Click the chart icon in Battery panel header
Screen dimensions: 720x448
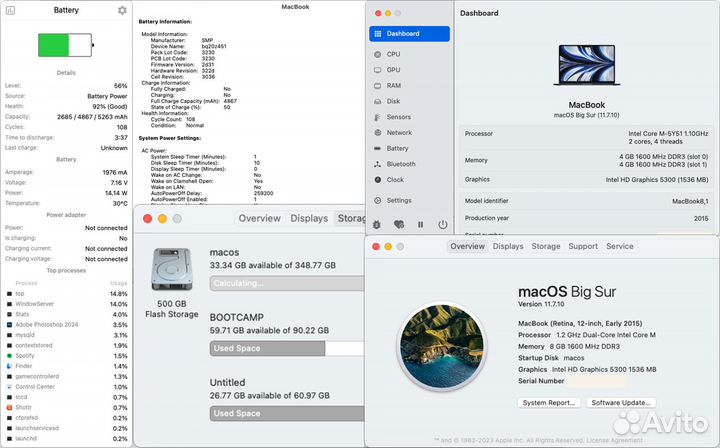point(10,10)
